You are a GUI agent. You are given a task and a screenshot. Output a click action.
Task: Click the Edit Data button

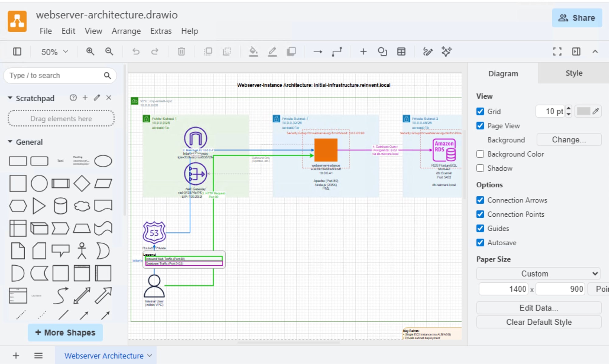[x=538, y=308]
